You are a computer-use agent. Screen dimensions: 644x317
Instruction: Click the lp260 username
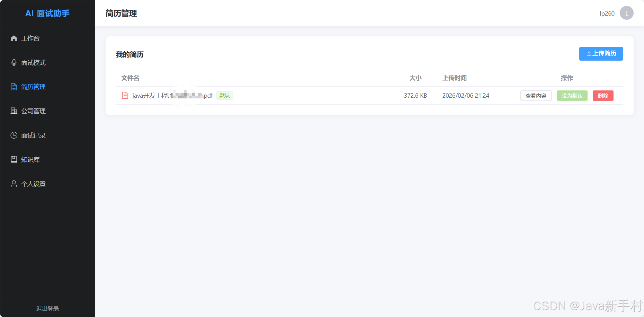click(607, 14)
